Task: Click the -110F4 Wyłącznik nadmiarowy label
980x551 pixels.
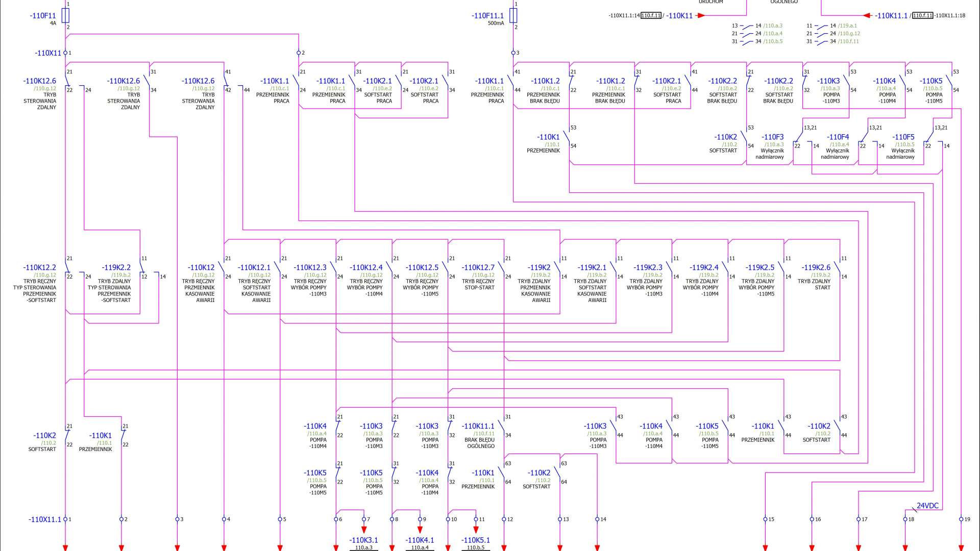Action: [x=838, y=137]
